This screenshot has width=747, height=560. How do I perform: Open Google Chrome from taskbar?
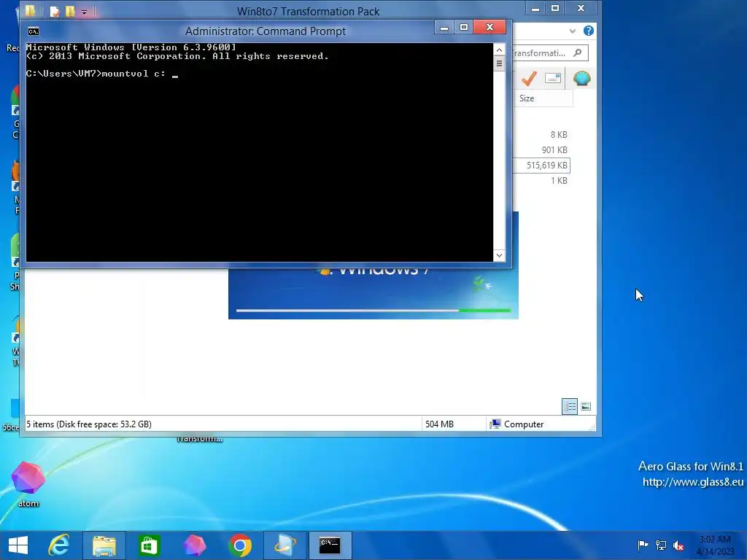tap(240, 545)
